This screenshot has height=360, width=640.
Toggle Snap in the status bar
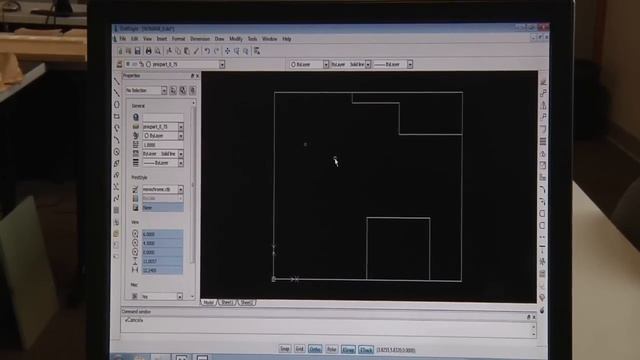click(284, 349)
